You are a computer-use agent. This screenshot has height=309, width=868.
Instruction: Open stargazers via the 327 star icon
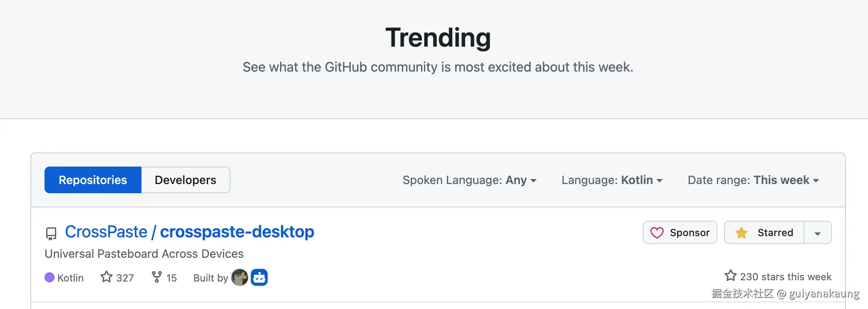tap(107, 277)
